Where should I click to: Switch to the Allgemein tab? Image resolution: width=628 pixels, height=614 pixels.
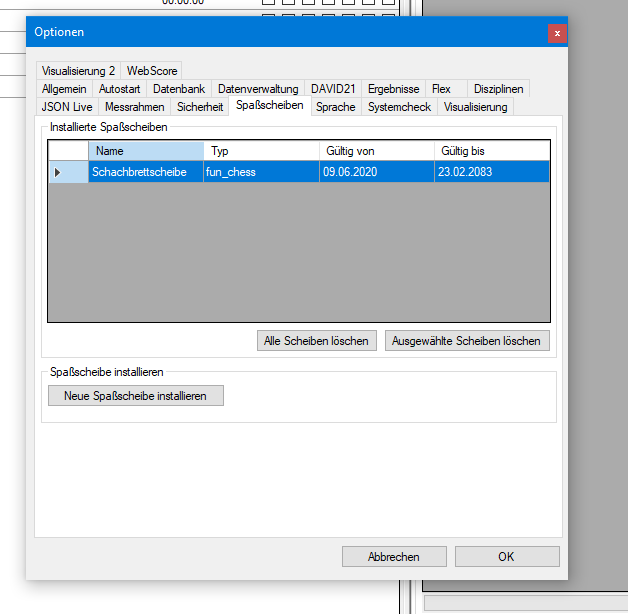pos(64,89)
